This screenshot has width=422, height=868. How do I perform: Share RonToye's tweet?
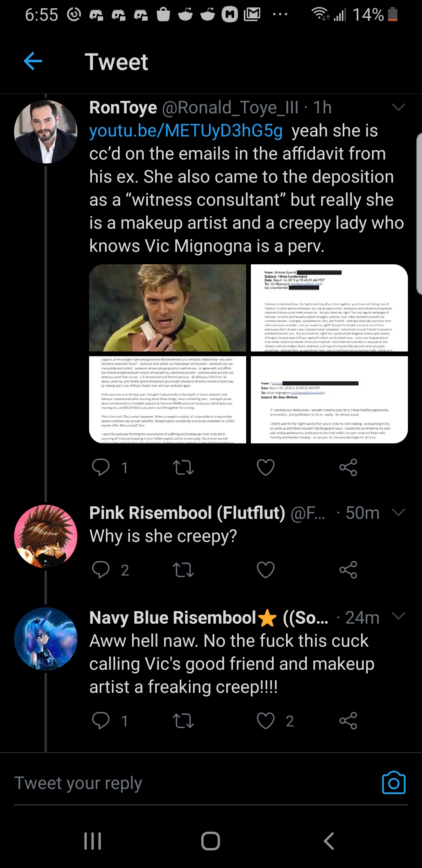[348, 467]
